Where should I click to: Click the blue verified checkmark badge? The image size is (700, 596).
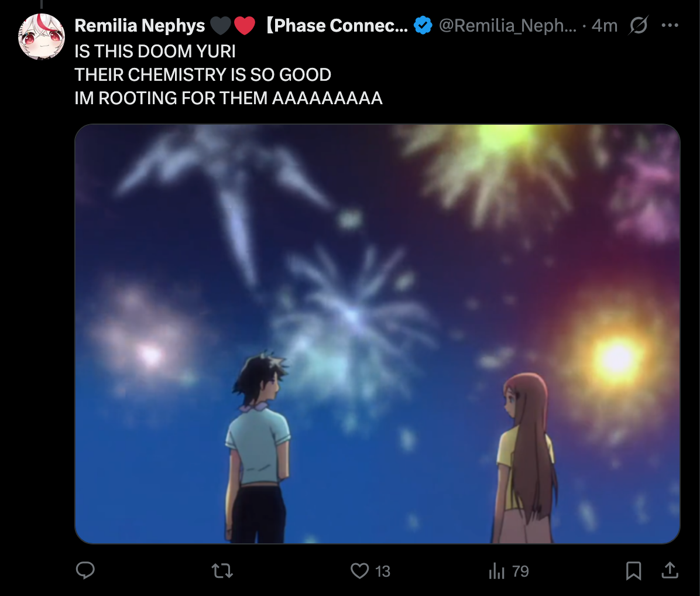click(x=423, y=25)
